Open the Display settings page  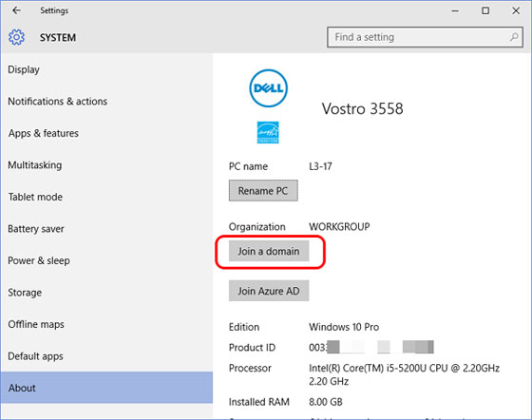point(106,69)
